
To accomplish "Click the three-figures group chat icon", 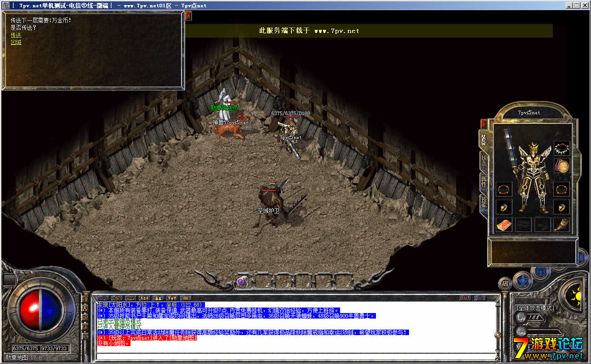I will coord(144,298).
